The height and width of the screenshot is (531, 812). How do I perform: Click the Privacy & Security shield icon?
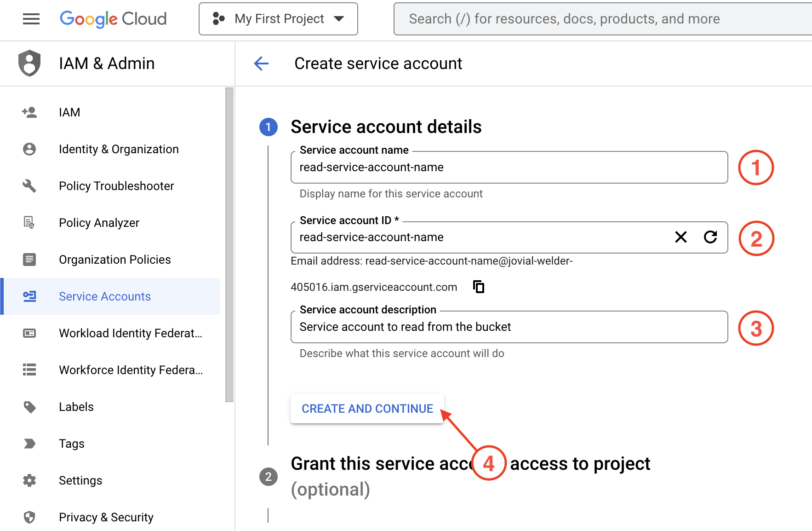click(x=29, y=517)
